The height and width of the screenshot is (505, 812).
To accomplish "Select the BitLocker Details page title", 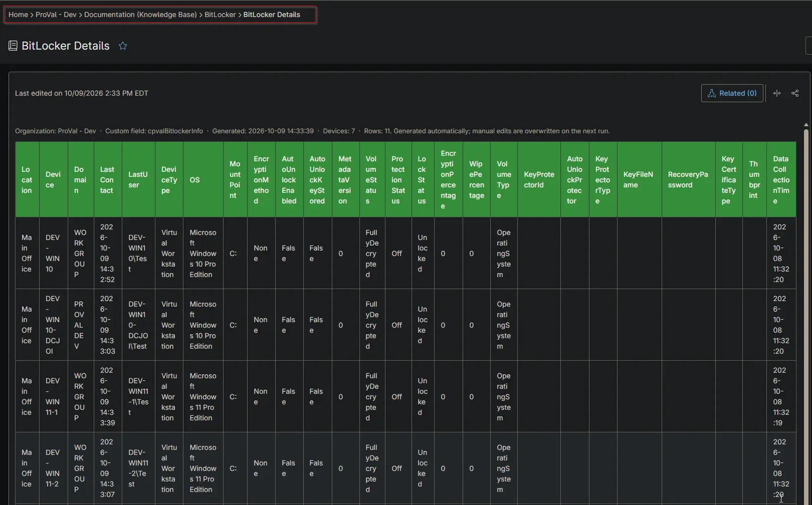I will pos(66,46).
